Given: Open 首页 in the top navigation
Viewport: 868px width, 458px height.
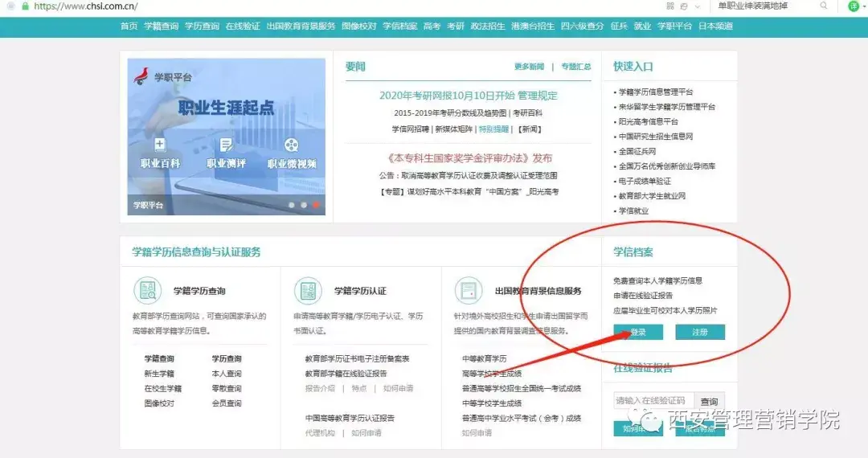Looking at the screenshot, I should coord(129,26).
